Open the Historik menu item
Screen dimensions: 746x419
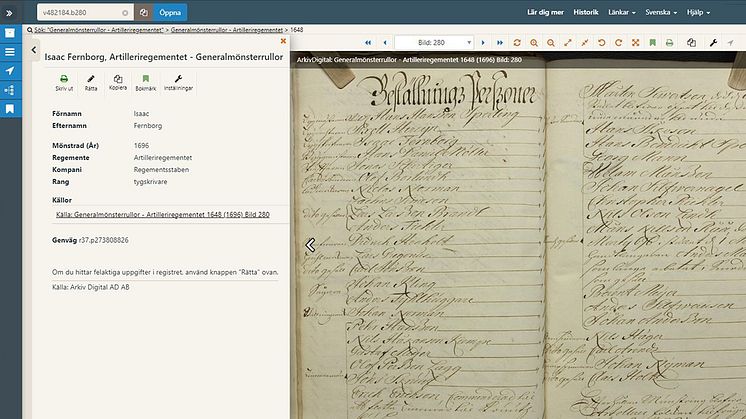(x=587, y=13)
